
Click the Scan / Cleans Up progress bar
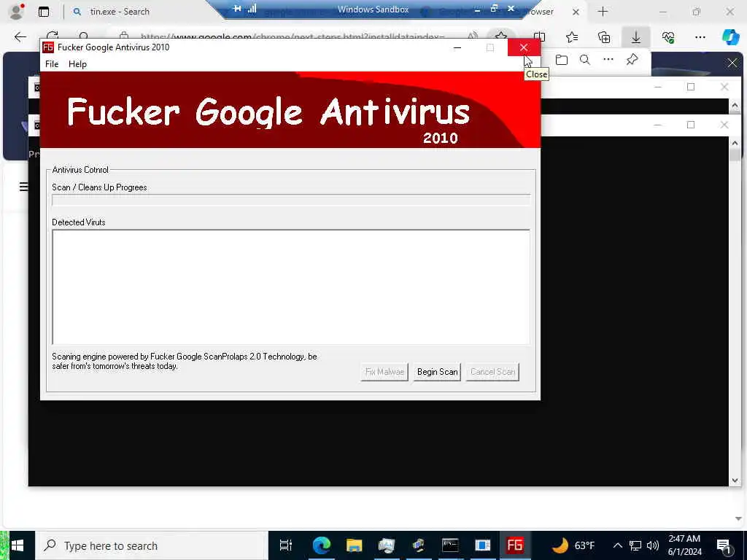291,200
